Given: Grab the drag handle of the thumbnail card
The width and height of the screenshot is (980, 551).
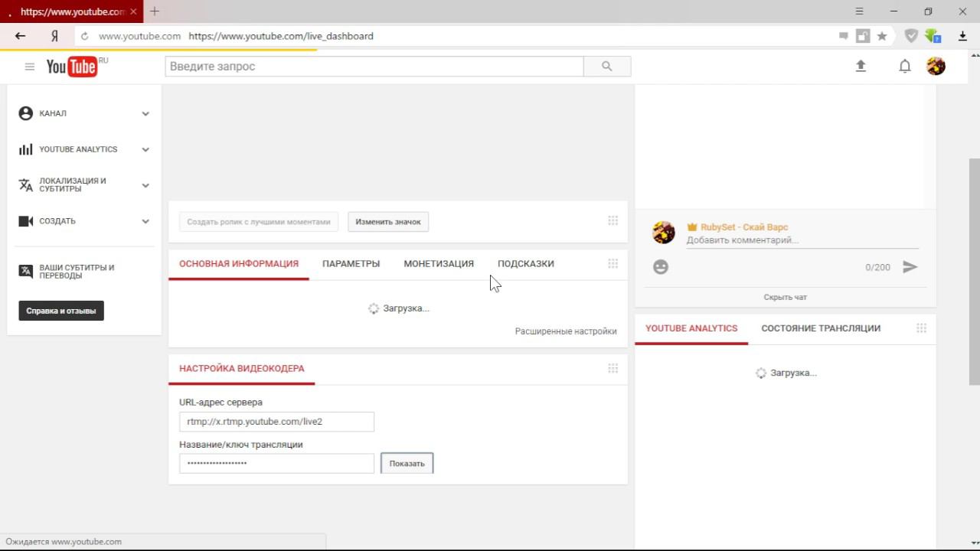Looking at the screenshot, I should [612, 220].
